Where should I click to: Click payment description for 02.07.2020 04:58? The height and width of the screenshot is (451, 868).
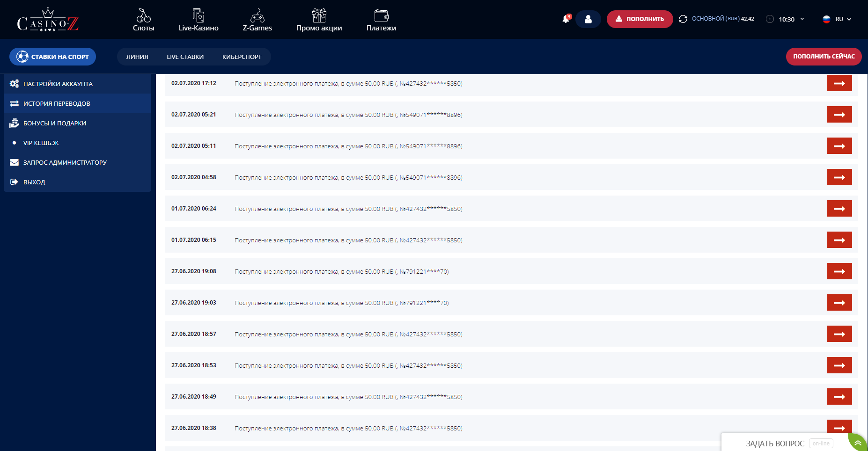pyautogui.click(x=348, y=178)
